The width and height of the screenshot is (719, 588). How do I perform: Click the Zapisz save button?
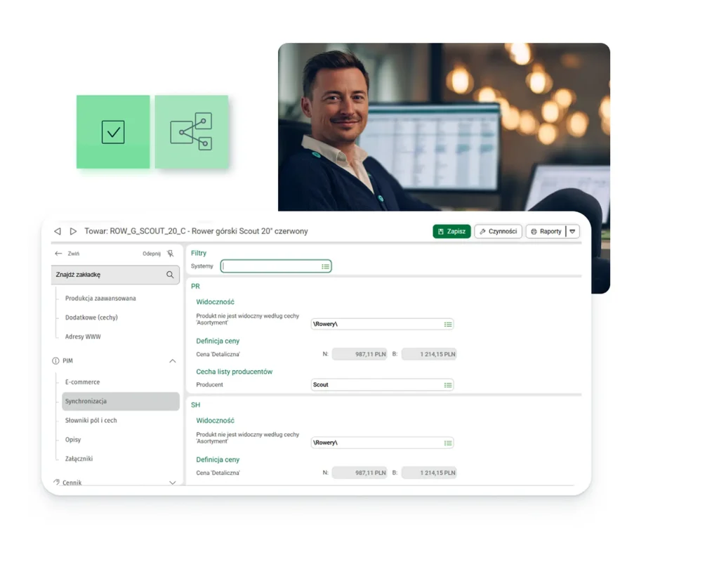[x=451, y=232]
